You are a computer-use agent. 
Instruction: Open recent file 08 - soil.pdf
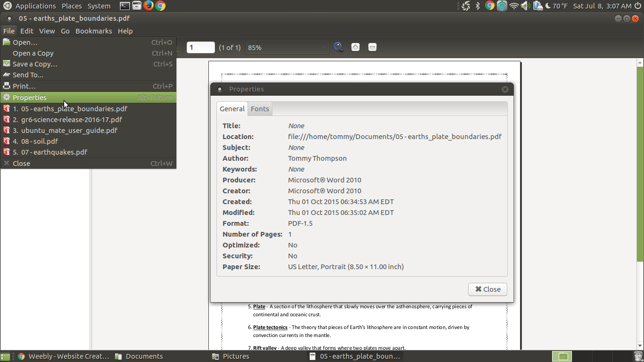click(x=88, y=141)
